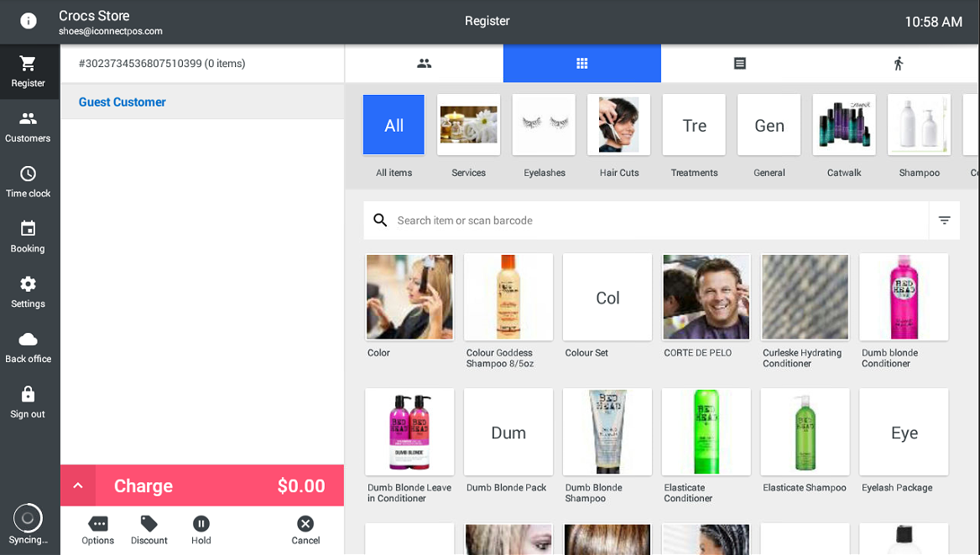Open Settings from sidebar
The image size is (980, 555).
pyautogui.click(x=29, y=292)
